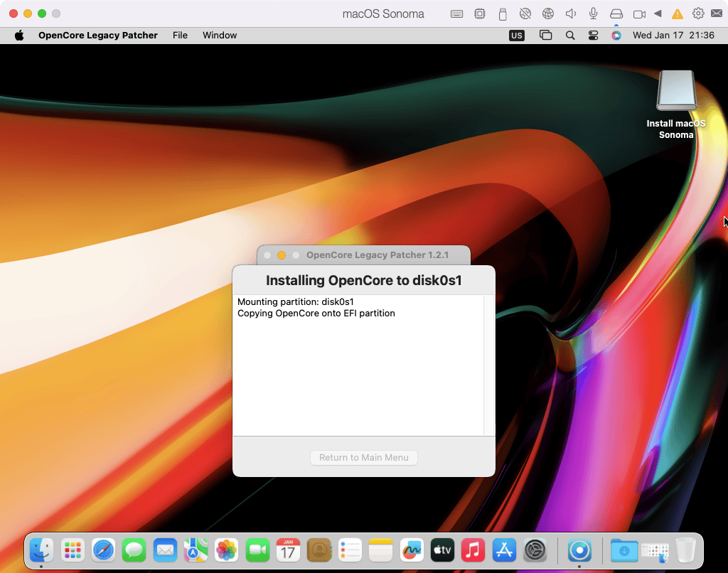Click the keyboard icon in VM toolbar

pos(457,14)
